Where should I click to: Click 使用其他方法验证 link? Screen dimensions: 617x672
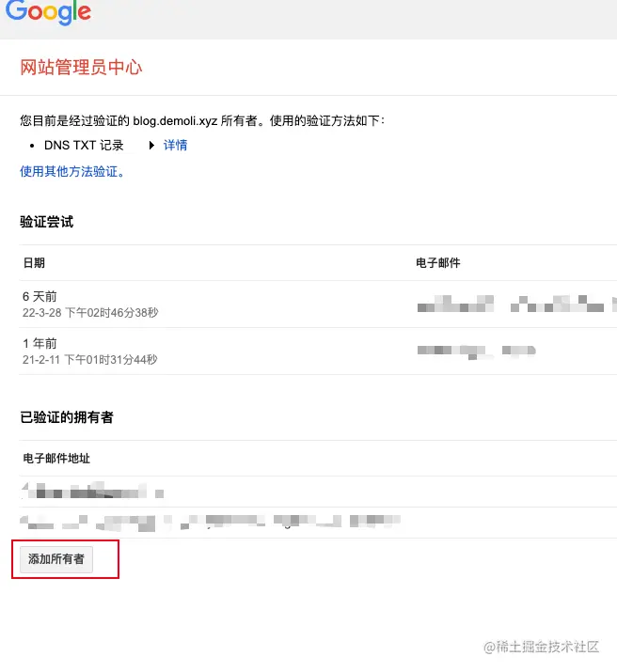(72, 171)
